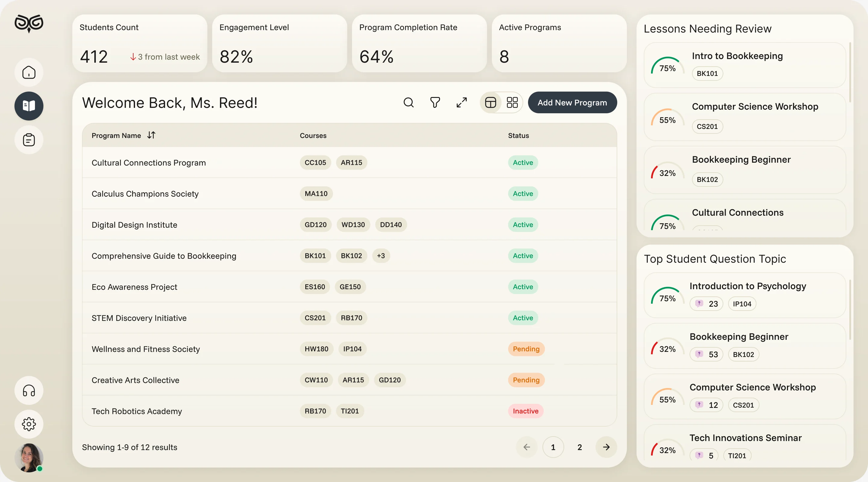Open the clipboard tasks sidebar icon
This screenshot has width=868, height=482.
pos(29,140)
